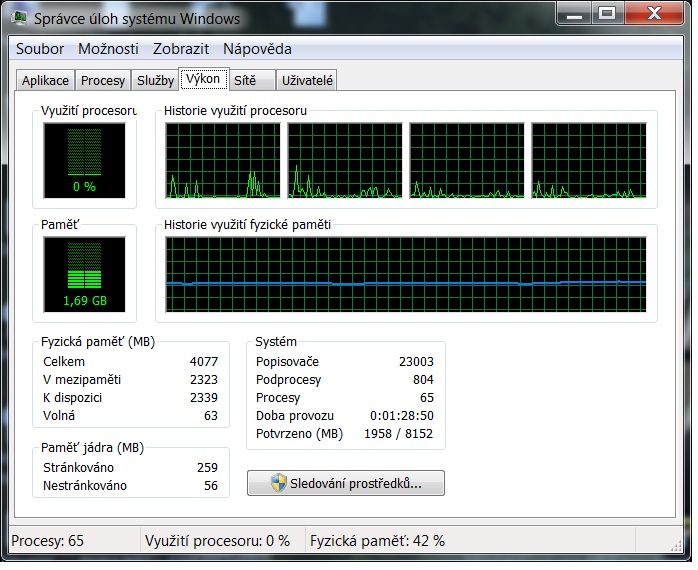This screenshot has height=570, width=698.
Task: Click the Nestránkováno value 56
Action: pos(211,486)
